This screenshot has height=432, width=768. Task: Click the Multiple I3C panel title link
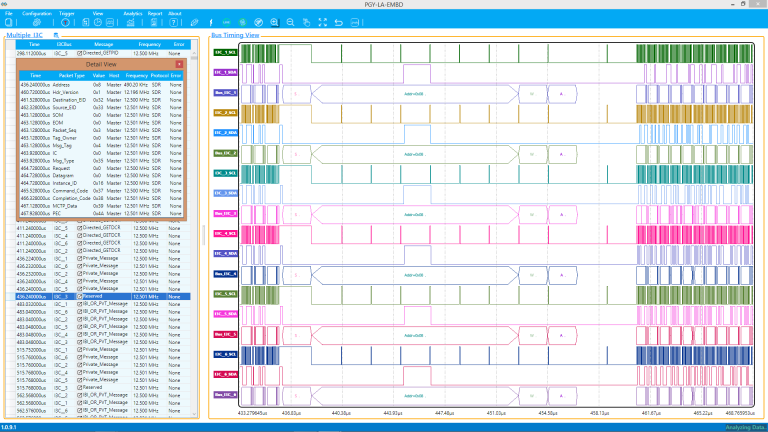tap(24, 35)
